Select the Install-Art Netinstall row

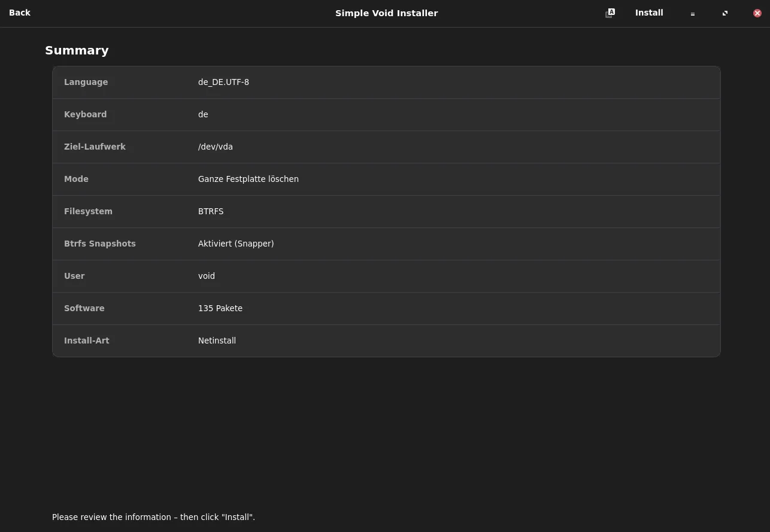386,341
